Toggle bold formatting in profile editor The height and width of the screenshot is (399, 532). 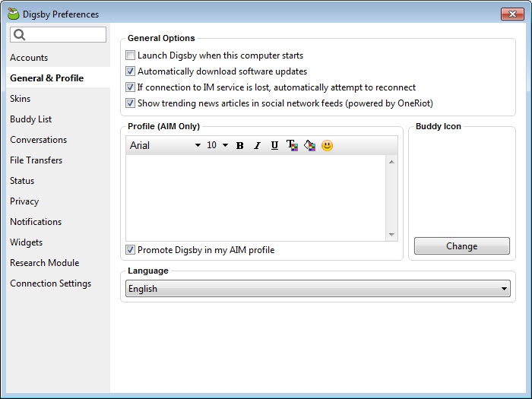(x=239, y=146)
